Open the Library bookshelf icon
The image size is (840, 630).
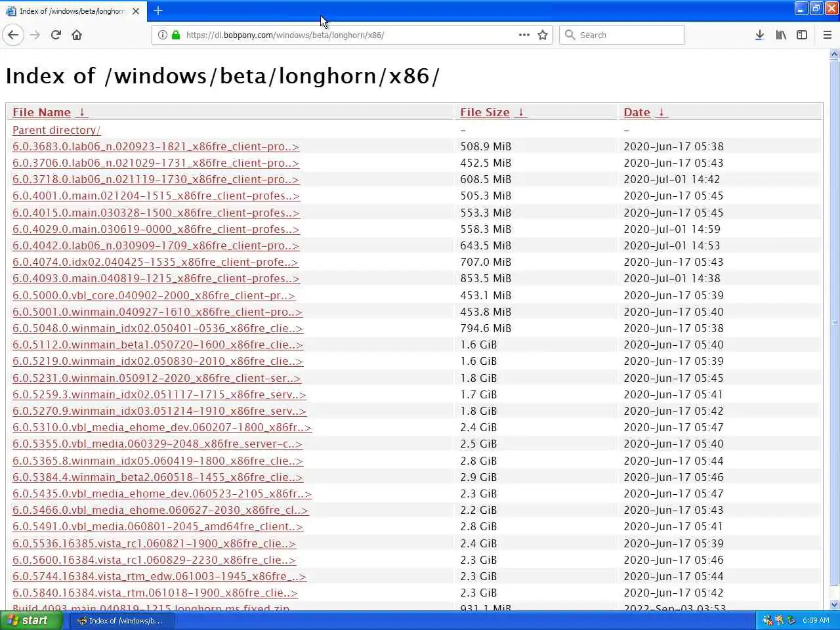click(781, 35)
